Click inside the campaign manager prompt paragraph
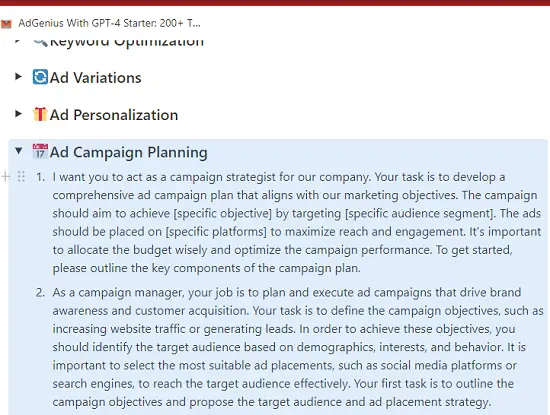The height and width of the screenshot is (415, 550). click(298, 347)
